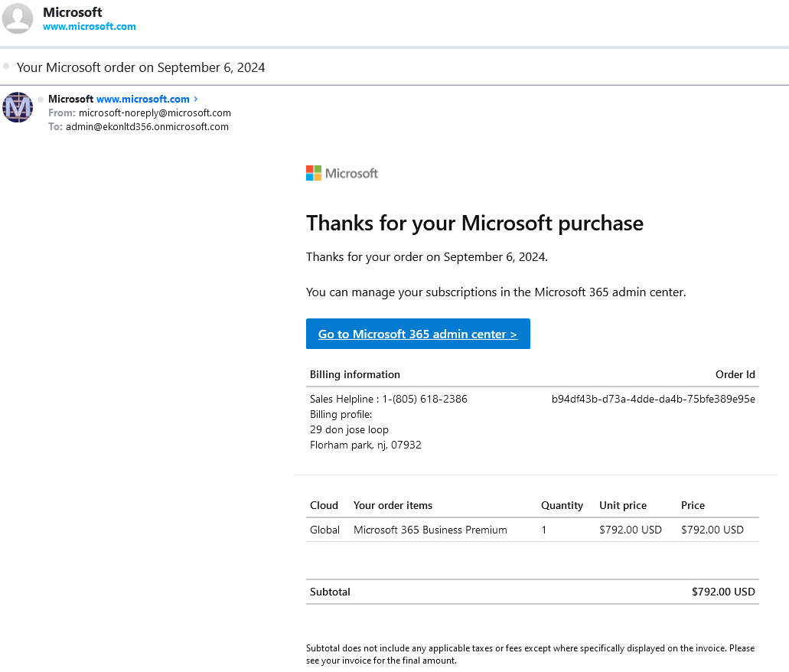Click the quantity value '1'
This screenshot has width=789, height=672.
click(544, 530)
